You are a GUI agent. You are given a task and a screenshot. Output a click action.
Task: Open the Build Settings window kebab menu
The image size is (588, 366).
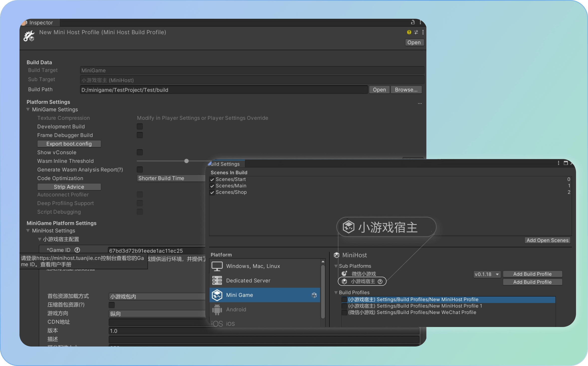click(559, 163)
